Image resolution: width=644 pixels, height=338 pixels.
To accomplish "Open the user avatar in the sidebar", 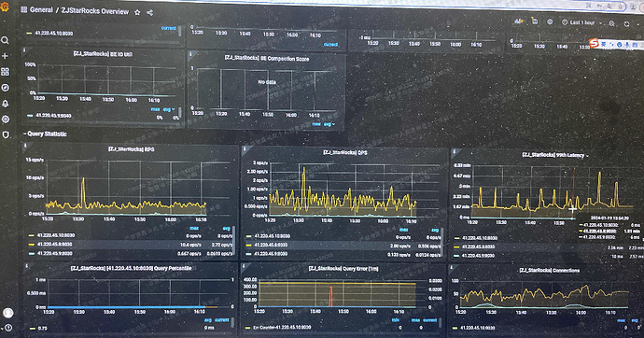I will point(7,313).
